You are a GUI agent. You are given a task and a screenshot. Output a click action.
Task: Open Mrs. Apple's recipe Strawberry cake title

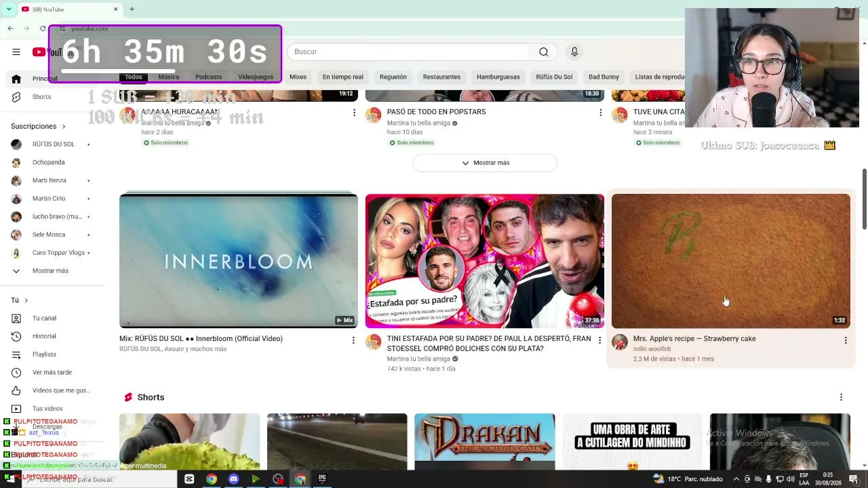click(694, 339)
